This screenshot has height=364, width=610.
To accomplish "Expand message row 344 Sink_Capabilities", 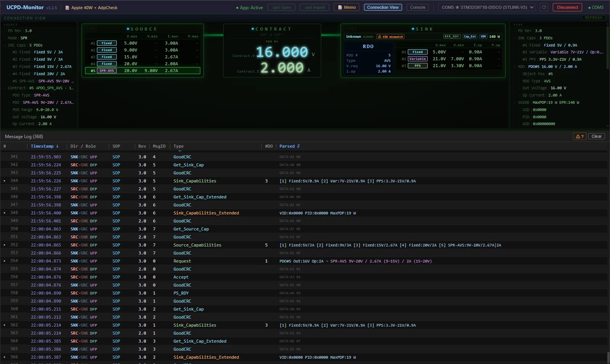I will (x=5, y=181).
